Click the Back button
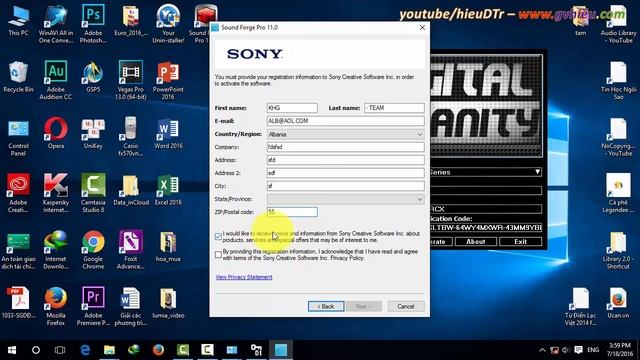This screenshot has height=360, width=640. [326, 306]
